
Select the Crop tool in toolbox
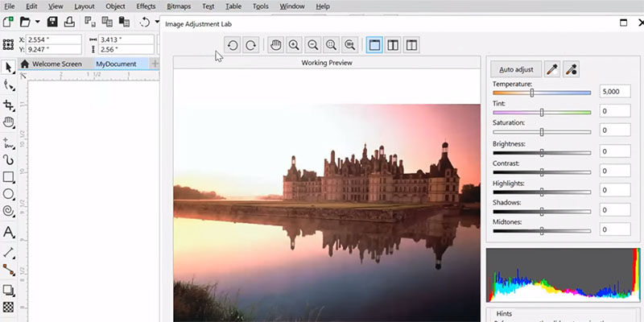(x=8, y=105)
